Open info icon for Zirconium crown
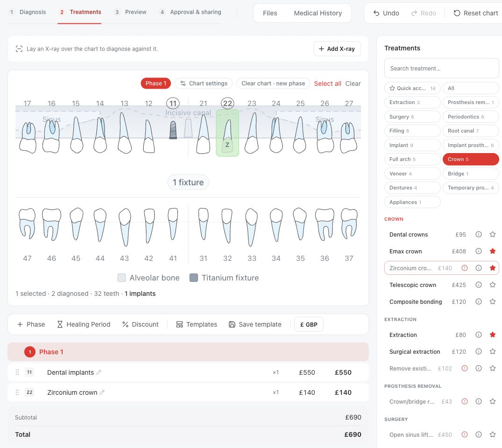Viewport: 502px width, 448px height. [x=478, y=268]
